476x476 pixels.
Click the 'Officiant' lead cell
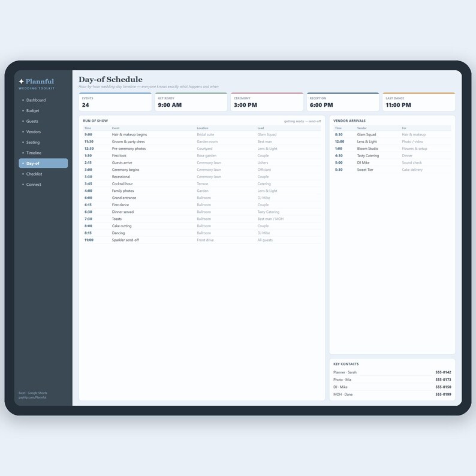pyautogui.click(x=264, y=170)
